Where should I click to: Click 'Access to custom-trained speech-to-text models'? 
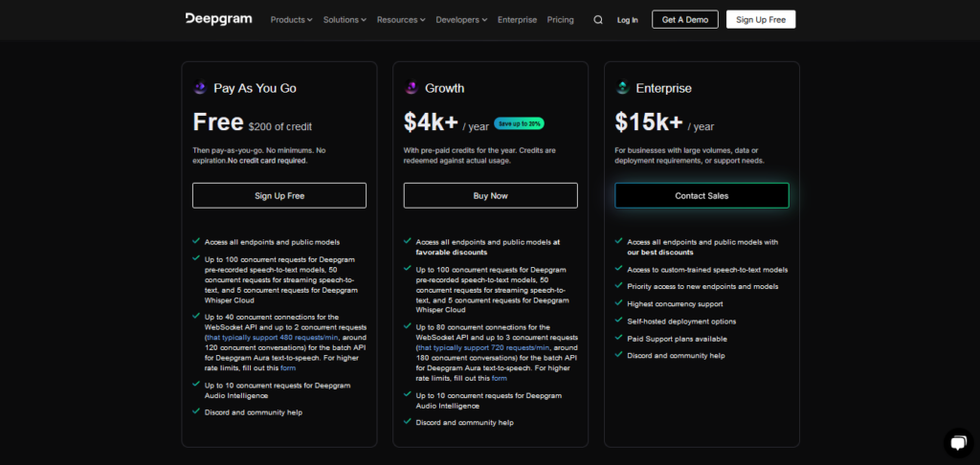click(707, 270)
